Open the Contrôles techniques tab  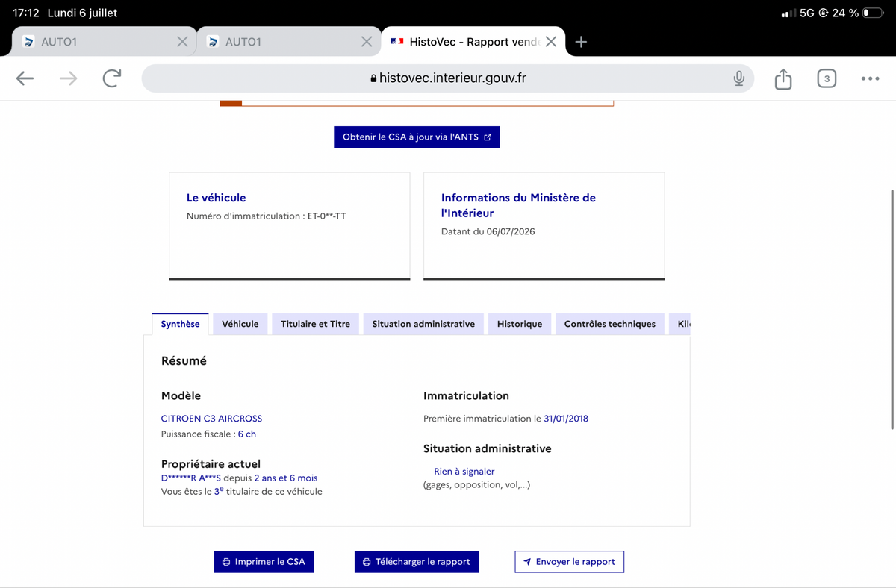[610, 324]
